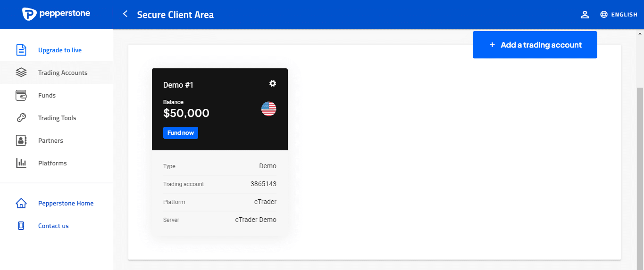Open the user profile icon in header
644x270 pixels.
pyautogui.click(x=585, y=15)
